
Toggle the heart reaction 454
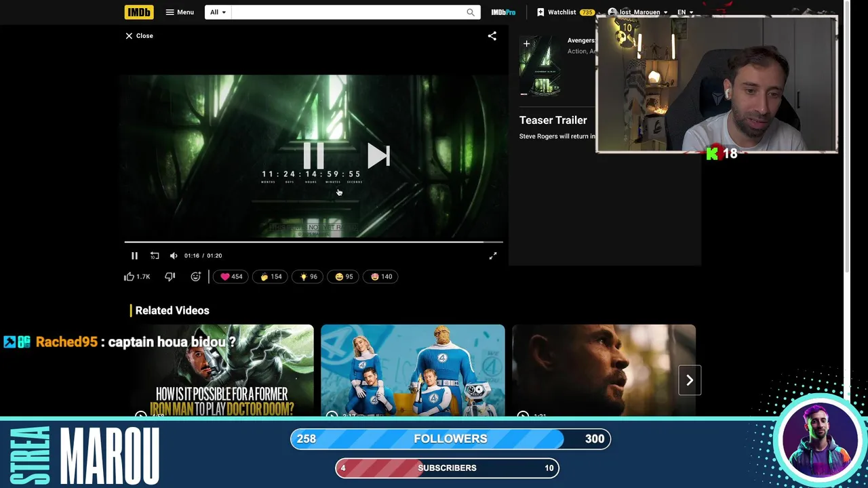coord(231,277)
